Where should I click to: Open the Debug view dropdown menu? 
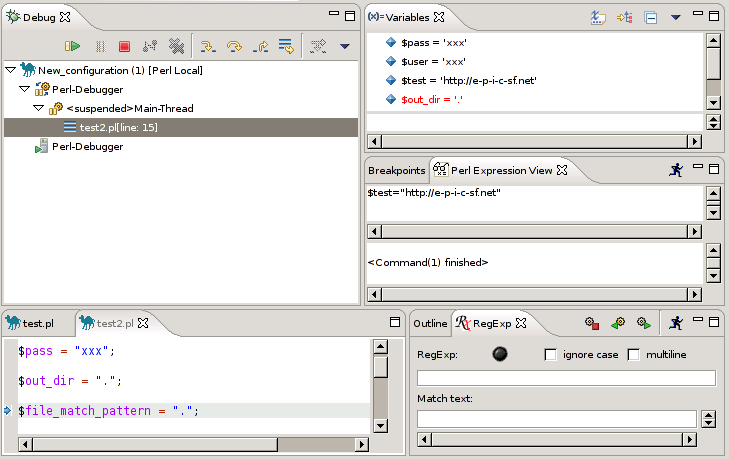[345, 46]
